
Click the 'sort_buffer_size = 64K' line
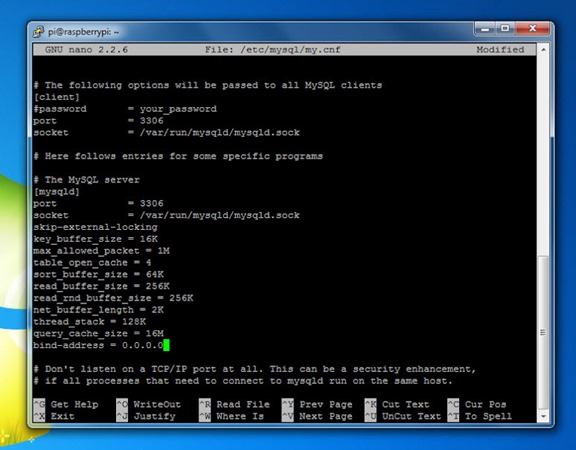[x=98, y=274]
